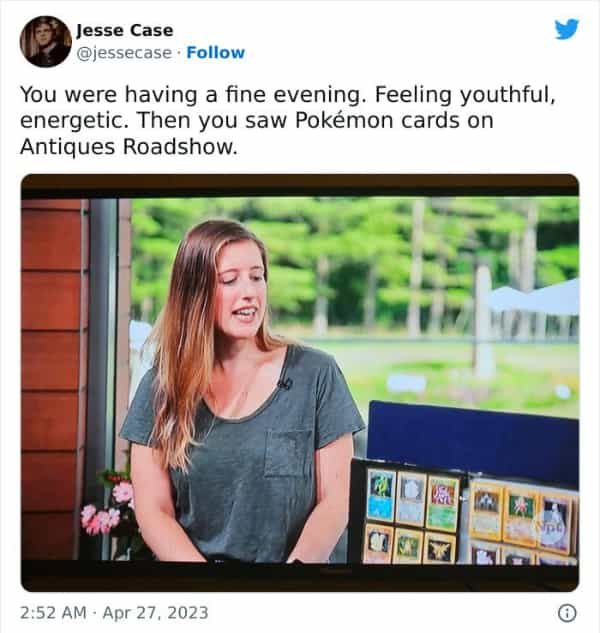The width and height of the screenshot is (600, 633).
Task: Click the pink flowers in the photo
Action: (x=108, y=509)
